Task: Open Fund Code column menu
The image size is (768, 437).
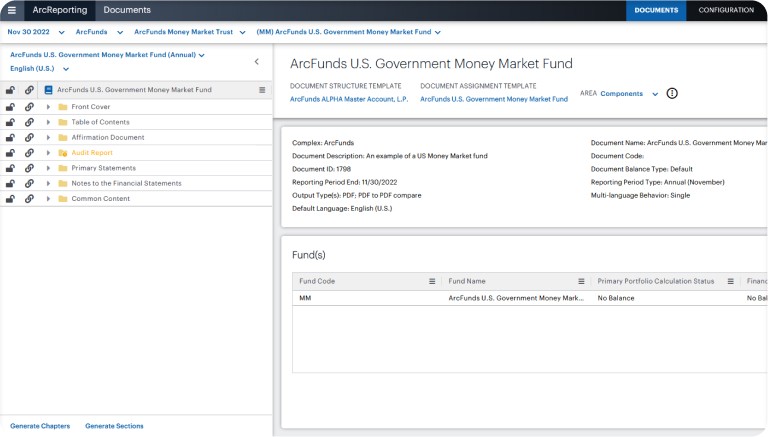Action: tap(432, 281)
